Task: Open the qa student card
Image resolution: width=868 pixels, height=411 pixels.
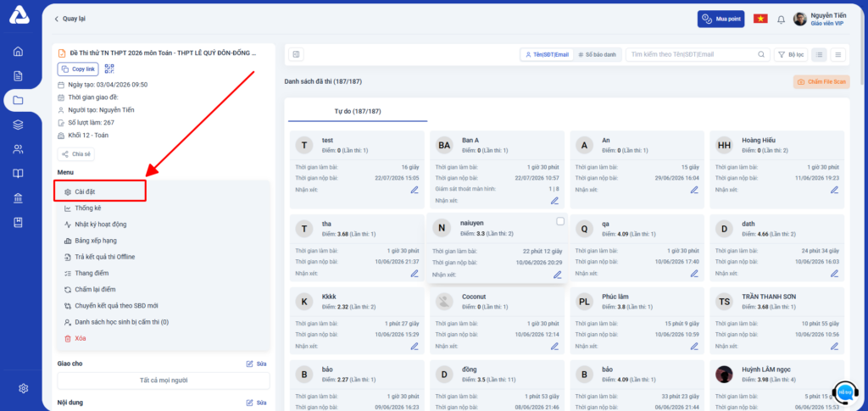Action: [x=637, y=247]
